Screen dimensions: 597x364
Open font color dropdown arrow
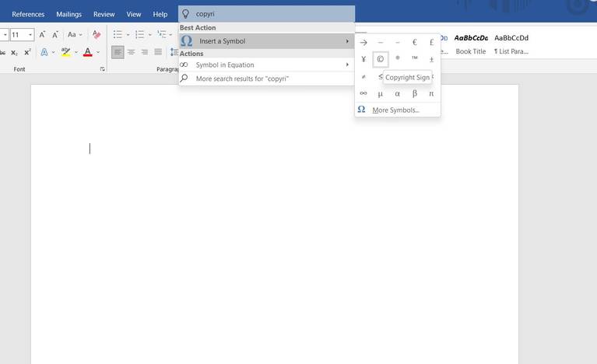pos(98,52)
